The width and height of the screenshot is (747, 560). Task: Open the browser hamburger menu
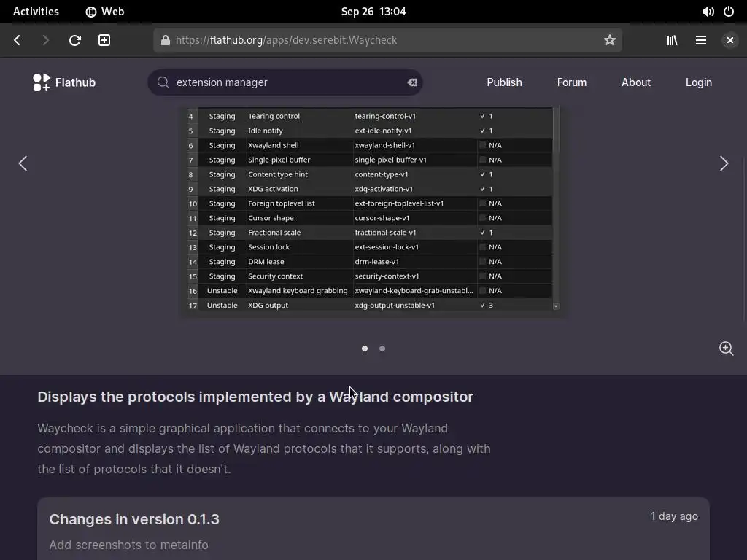click(x=701, y=41)
